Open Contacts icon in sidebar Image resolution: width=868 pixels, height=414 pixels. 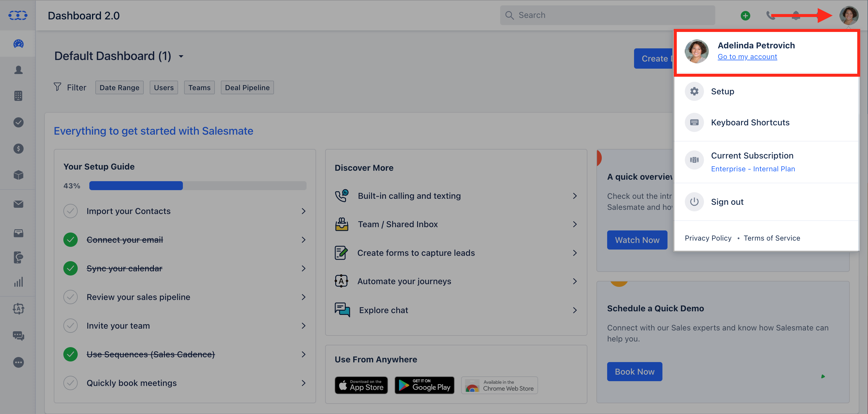coord(18,70)
